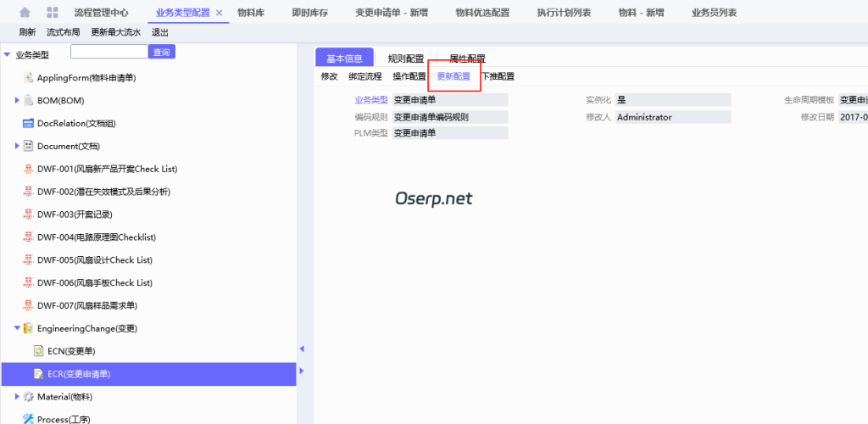Switch to 物料 - 新增 tab
868x424 pixels.
click(641, 13)
